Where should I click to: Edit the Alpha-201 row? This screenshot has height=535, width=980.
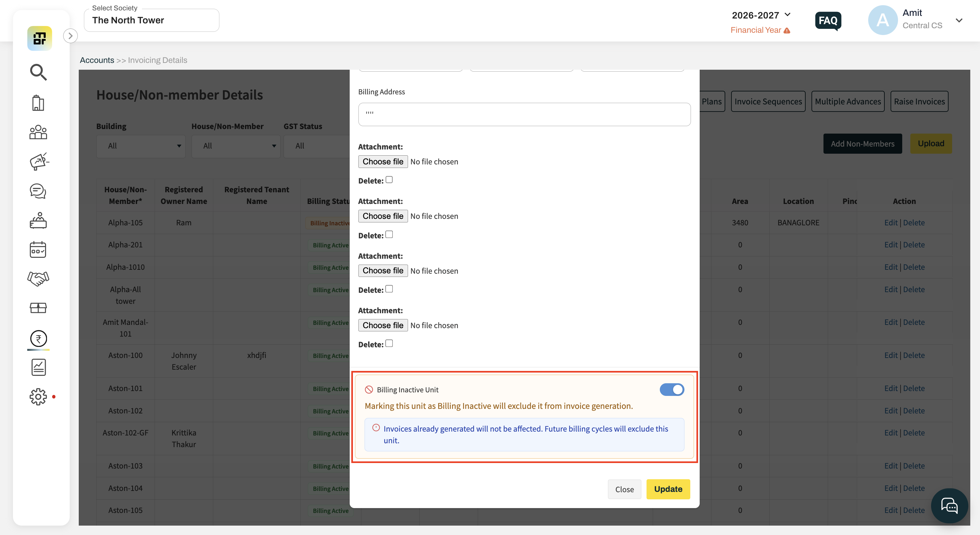click(x=891, y=245)
